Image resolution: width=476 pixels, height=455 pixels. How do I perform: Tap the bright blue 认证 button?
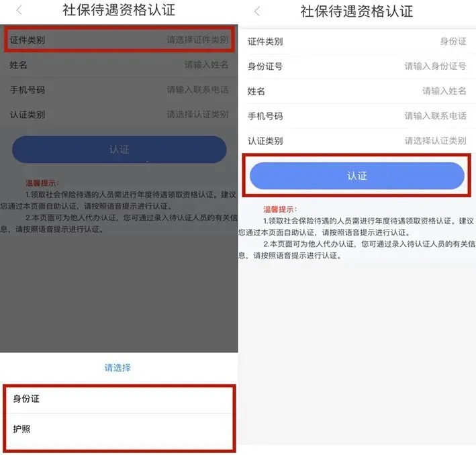357,176
